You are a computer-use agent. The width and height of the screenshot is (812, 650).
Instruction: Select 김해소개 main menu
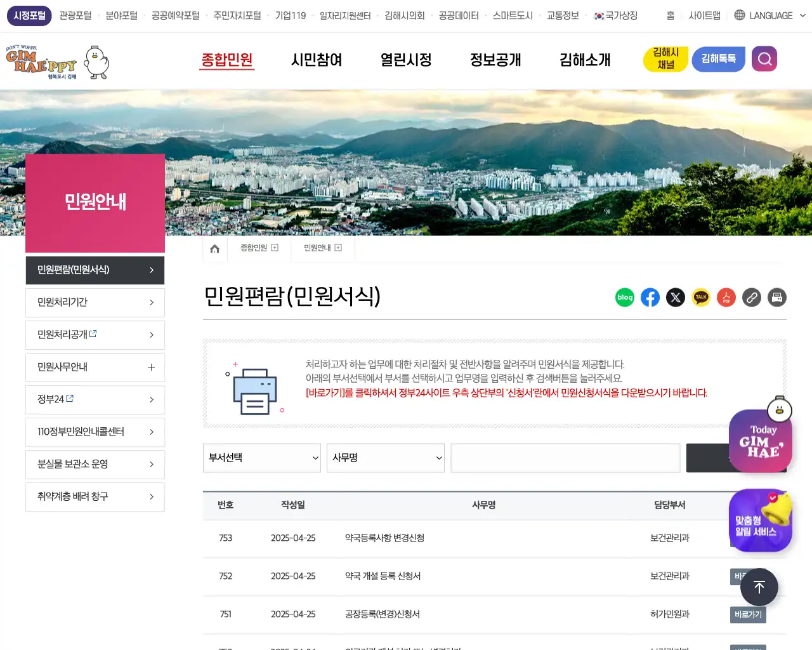pyautogui.click(x=585, y=60)
